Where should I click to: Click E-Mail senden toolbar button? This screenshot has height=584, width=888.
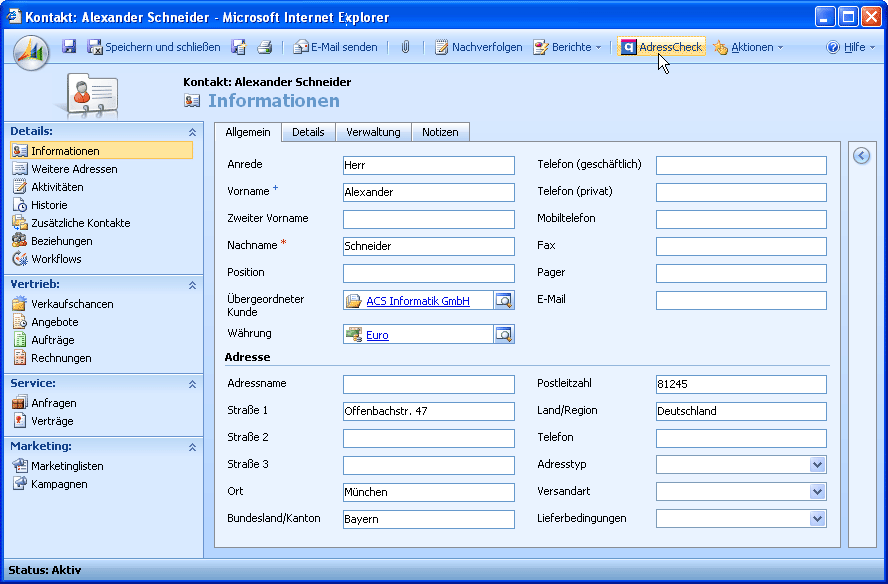[335, 47]
